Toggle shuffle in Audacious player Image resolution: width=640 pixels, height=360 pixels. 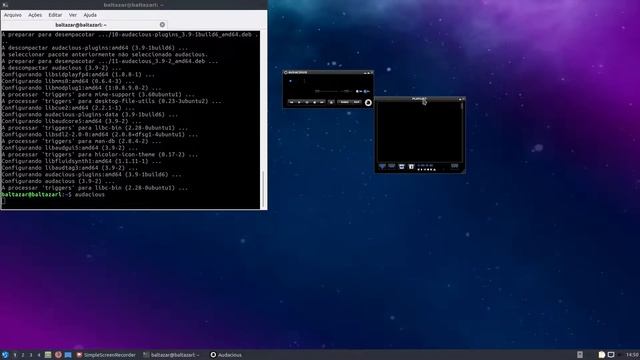click(344, 102)
